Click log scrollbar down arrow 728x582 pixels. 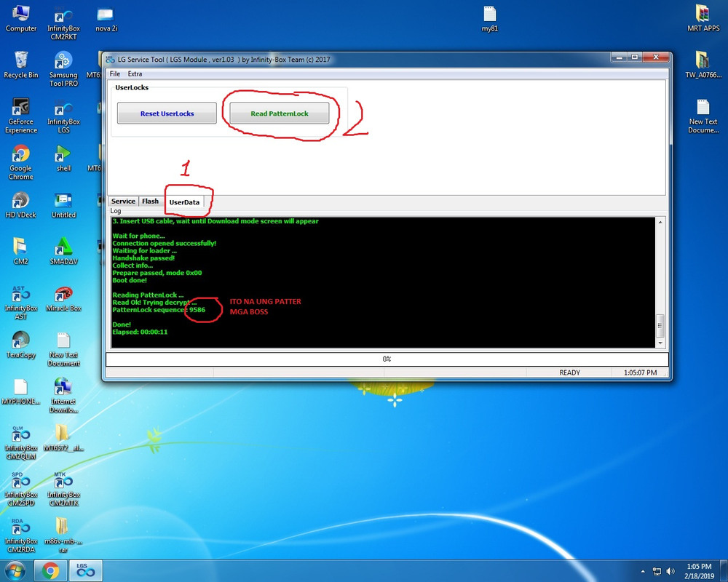[x=660, y=343]
